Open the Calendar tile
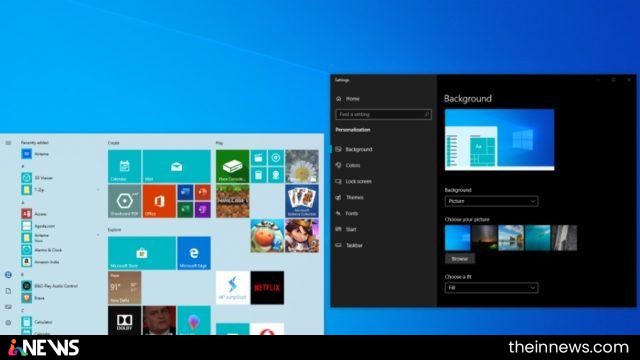Screen dimensions: 640x360 (124, 167)
